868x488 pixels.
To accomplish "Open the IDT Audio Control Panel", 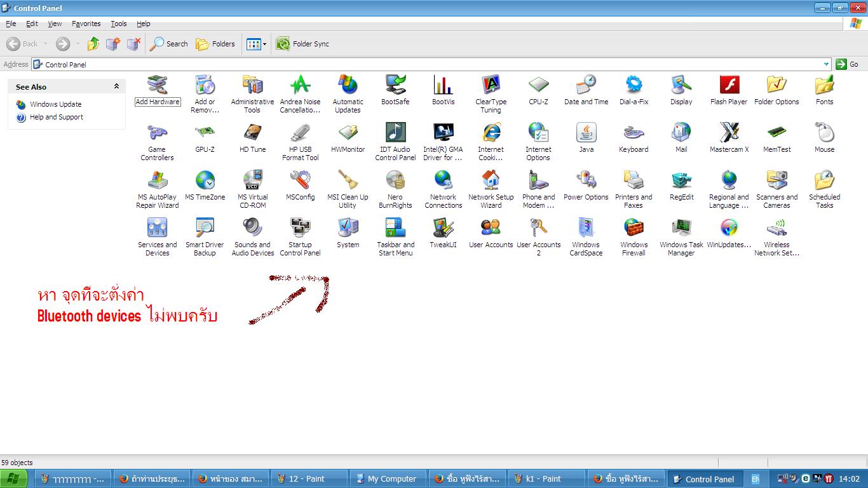I will 395,142.
